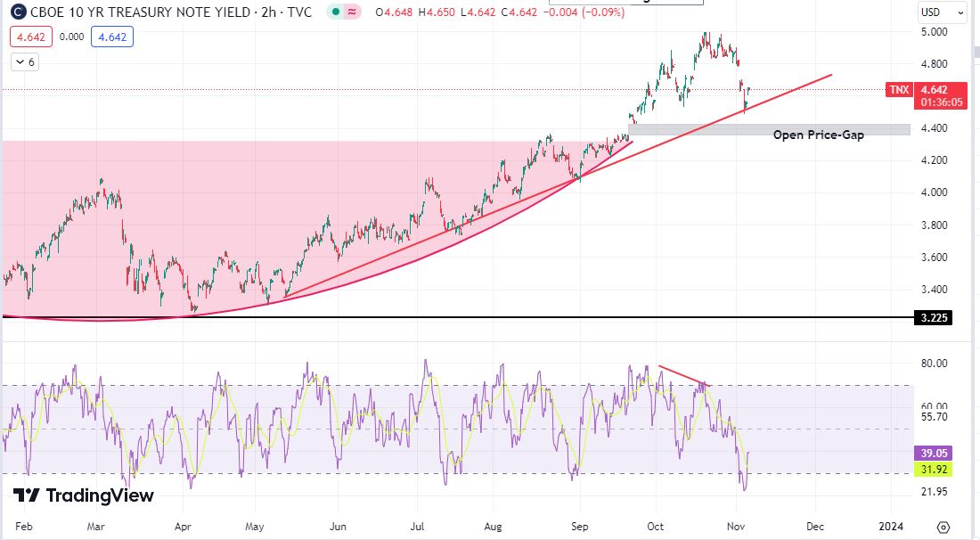This screenshot has height=540, width=980.
Task: Click the Aug label on time axis
Action: pyautogui.click(x=494, y=527)
